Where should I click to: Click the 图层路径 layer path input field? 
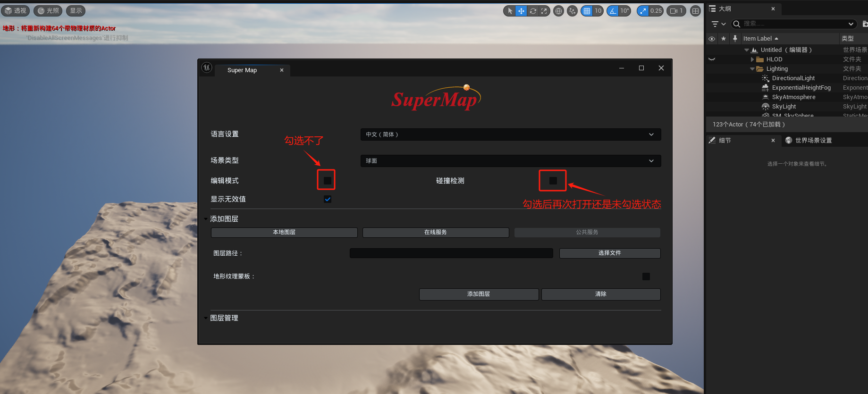(451, 253)
